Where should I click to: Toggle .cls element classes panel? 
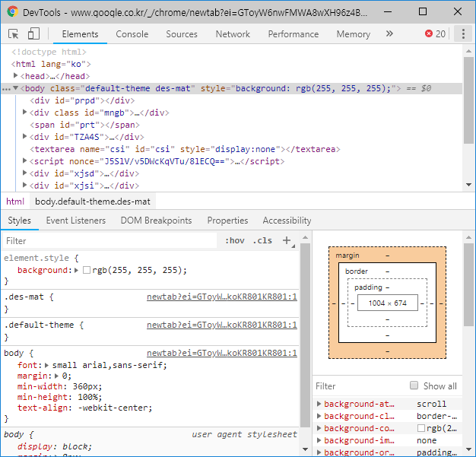click(x=262, y=240)
